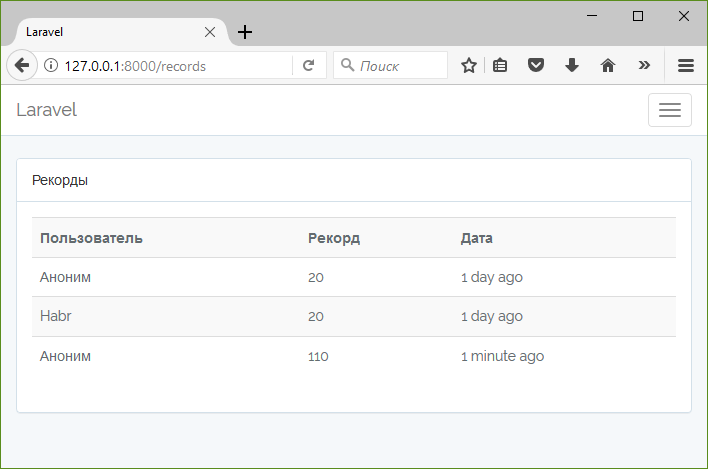Open a new tab with plus button
This screenshot has height=469, width=708.
245,32
